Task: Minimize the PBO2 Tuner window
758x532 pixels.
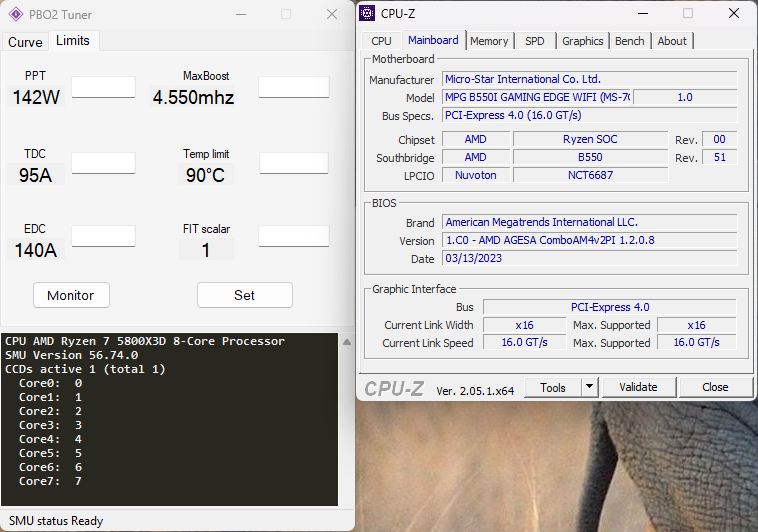Action: tap(241, 15)
